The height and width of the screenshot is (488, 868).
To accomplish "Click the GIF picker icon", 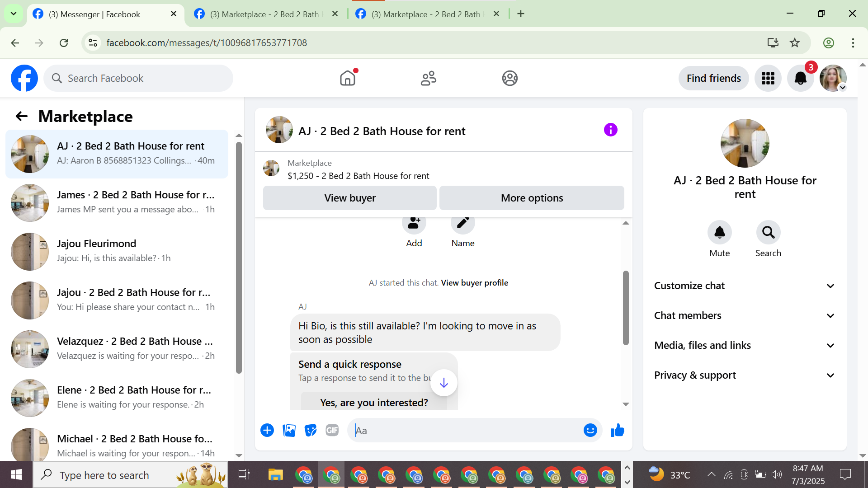I will point(332,431).
